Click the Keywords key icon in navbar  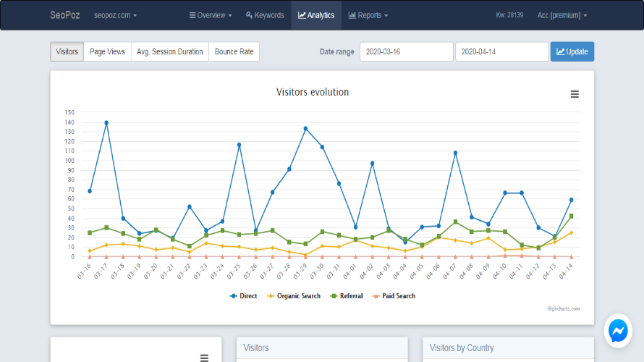(250, 15)
